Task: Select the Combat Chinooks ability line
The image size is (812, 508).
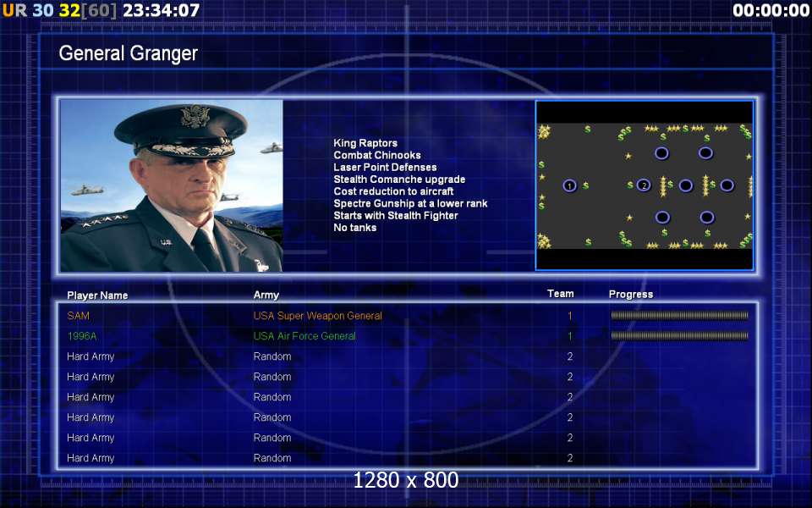Action: (377, 155)
